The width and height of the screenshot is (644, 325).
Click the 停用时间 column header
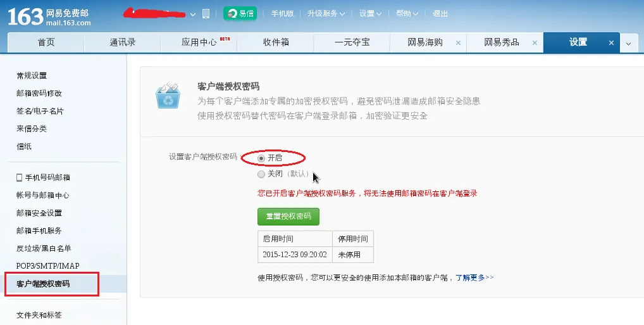coord(353,239)
